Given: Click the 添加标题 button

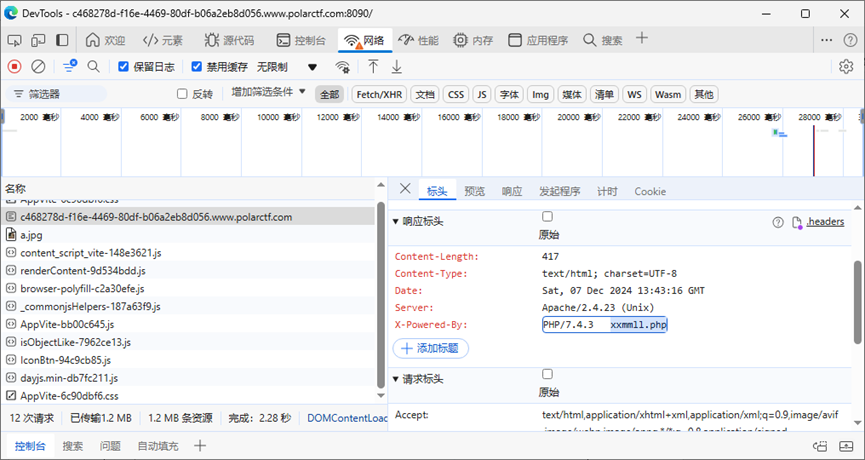Looking at the screenshot, I should point(431,348).
